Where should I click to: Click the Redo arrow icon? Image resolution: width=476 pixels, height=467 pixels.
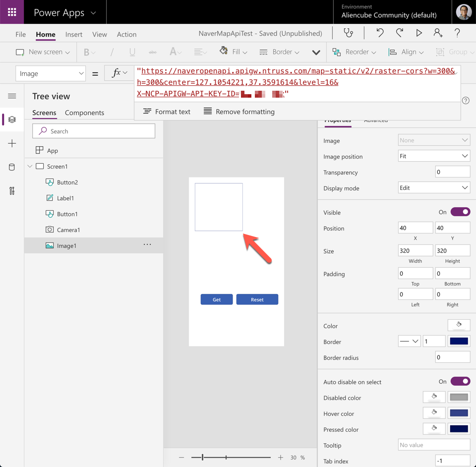coord(400,33)
